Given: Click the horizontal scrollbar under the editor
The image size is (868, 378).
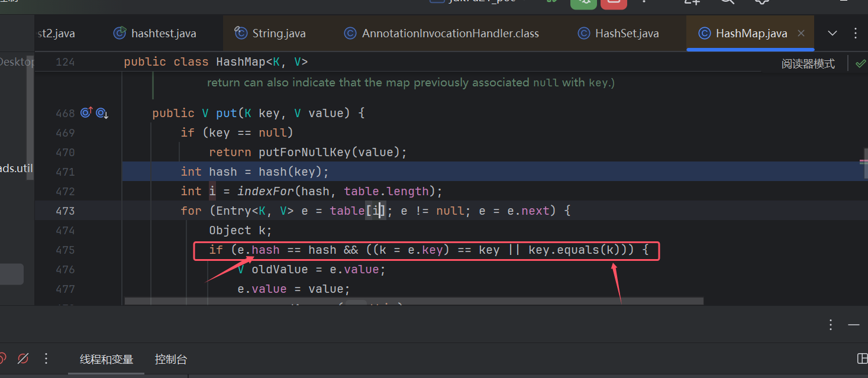Looking at the screenshot, I should 414,301.
